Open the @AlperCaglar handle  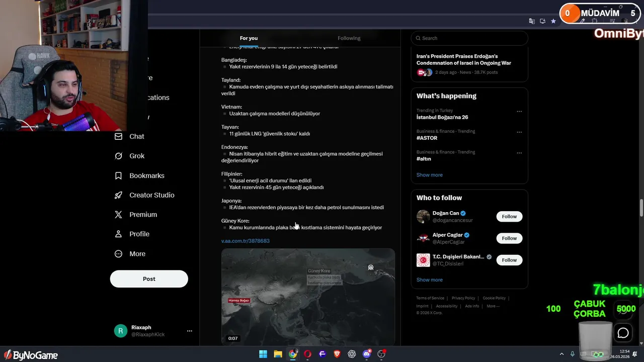[x=449, y=242]
